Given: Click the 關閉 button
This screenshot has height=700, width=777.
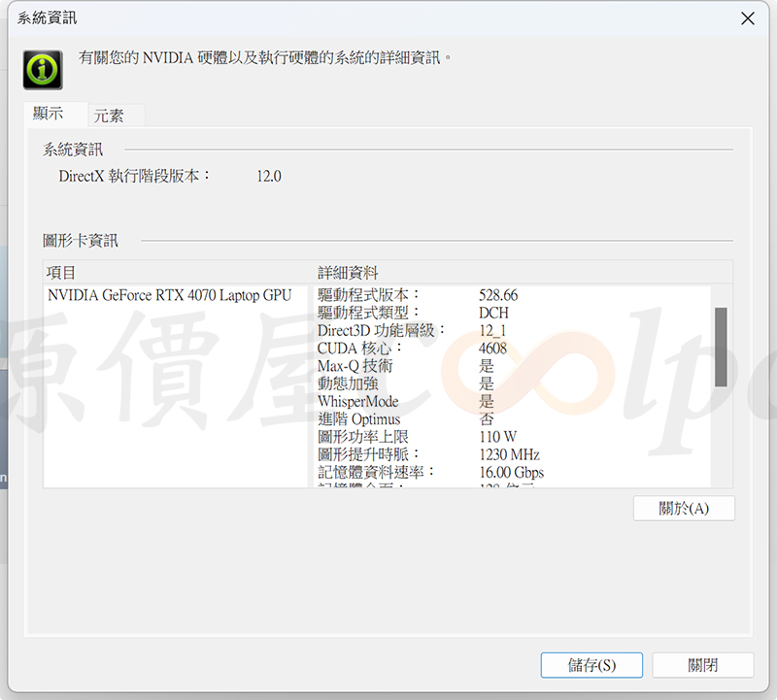Looking at the screenshot, I should tap(702, 665).
